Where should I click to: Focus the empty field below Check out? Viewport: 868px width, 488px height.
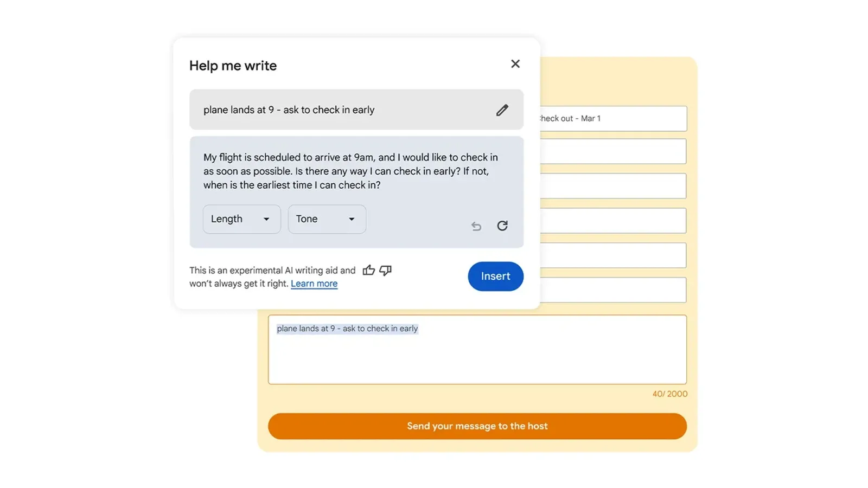point(613,151)
